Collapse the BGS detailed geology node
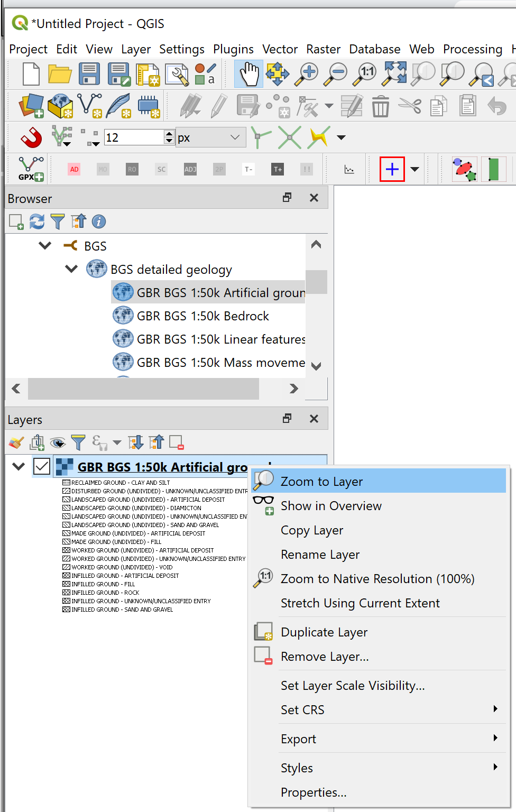This screenshot has width=516, height=812. pos(71,269)
